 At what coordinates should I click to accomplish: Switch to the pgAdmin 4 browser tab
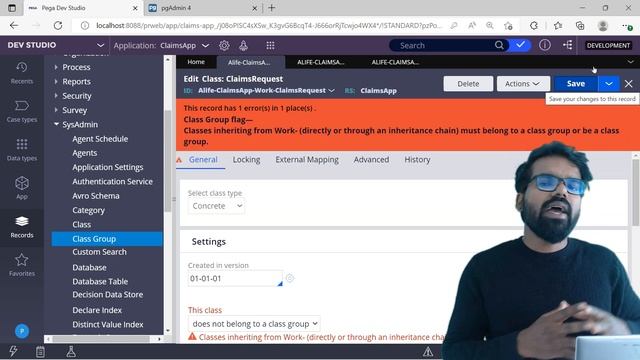coord(203,8)
